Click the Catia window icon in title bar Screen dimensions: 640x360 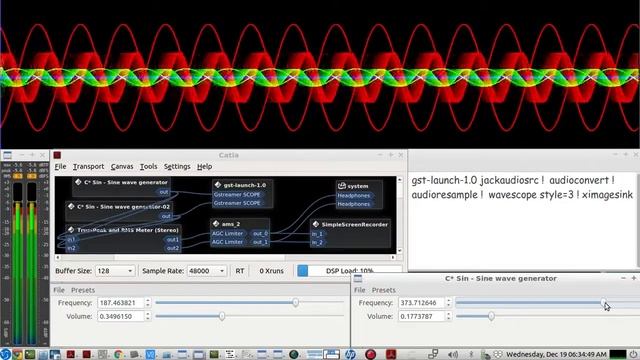57,155
